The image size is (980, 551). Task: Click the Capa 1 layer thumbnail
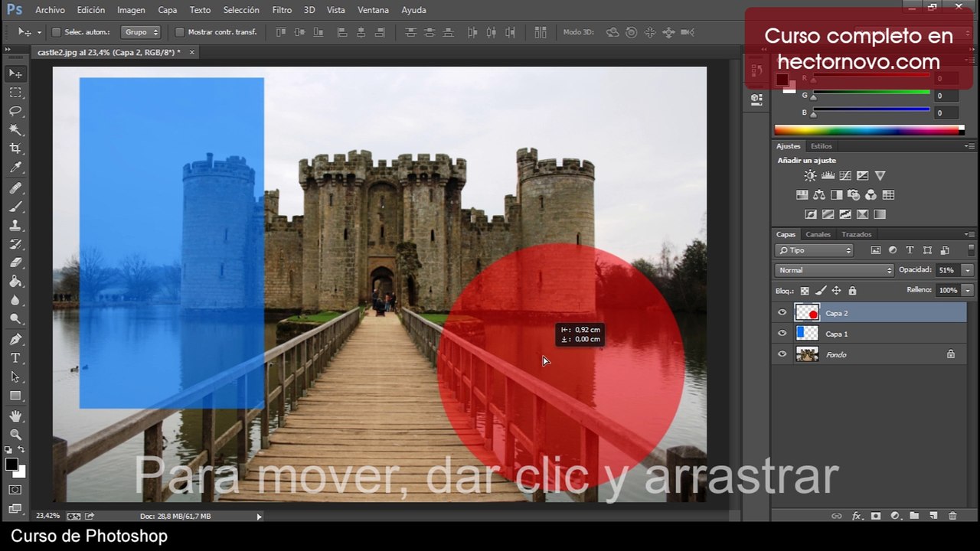[x=807, y=334]
